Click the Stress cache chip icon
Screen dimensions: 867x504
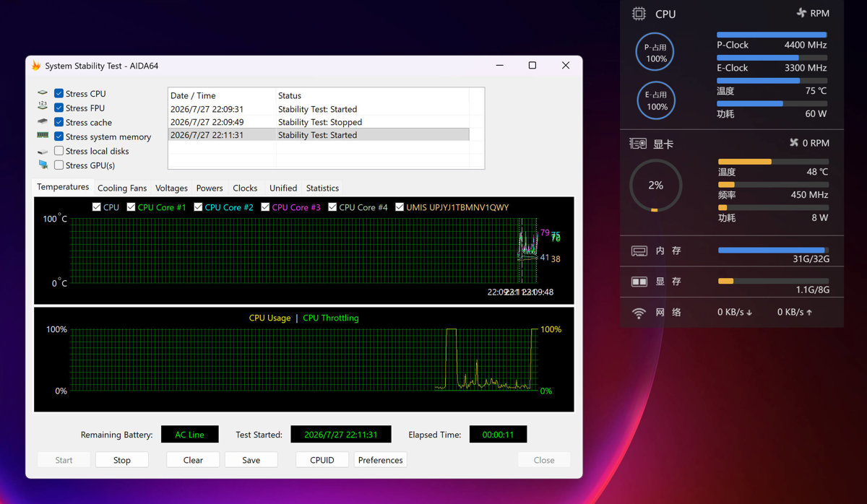click(43, 122)
